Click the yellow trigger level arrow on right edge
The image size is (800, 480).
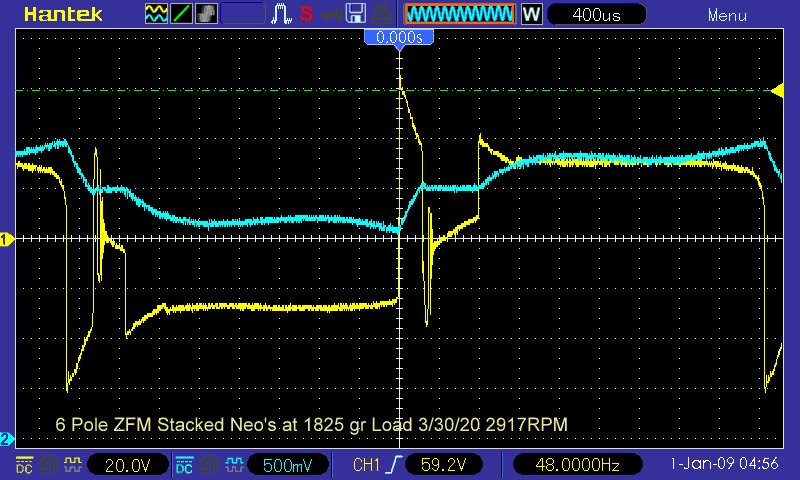(x=777, y=91)
